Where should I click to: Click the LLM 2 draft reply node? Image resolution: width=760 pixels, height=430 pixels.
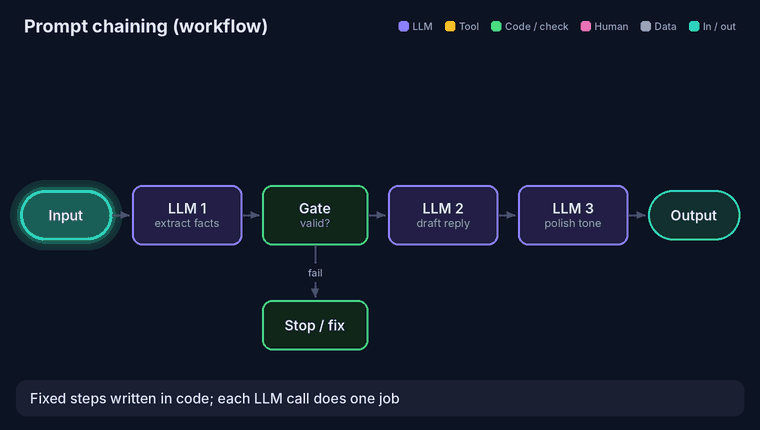443,215
